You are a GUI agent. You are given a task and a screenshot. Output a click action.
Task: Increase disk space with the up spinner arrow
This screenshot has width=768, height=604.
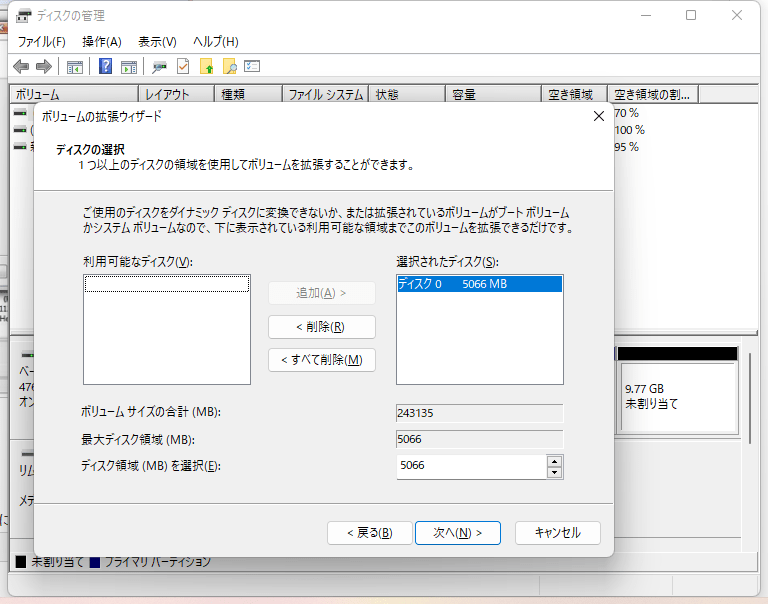pyautogui.click(x=554, y=461)
